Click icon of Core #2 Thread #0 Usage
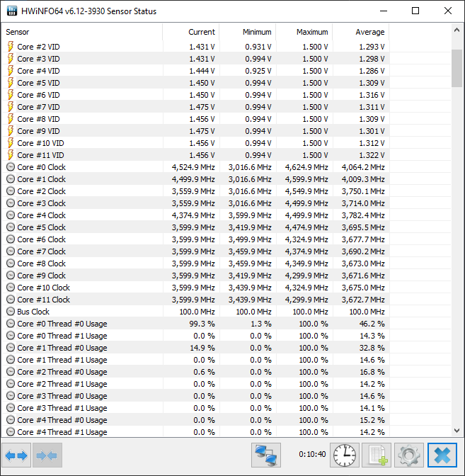465x476 pixels. coord(11,372)
